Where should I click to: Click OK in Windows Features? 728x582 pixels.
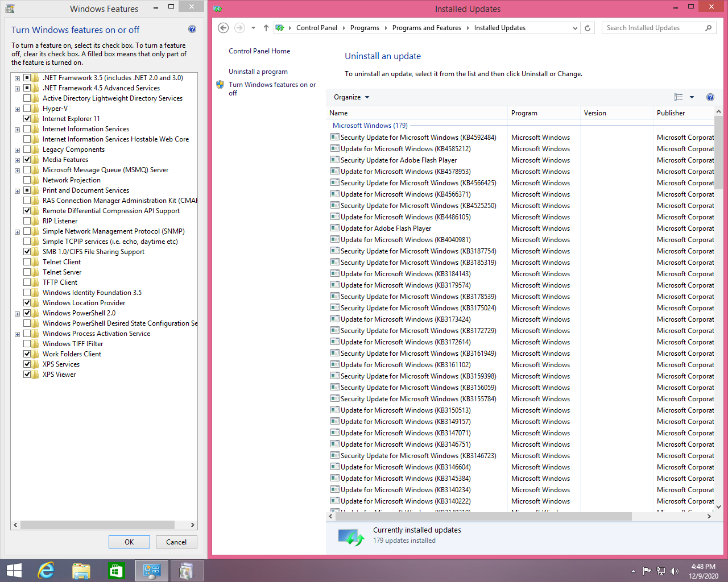(x=129, y=542)
